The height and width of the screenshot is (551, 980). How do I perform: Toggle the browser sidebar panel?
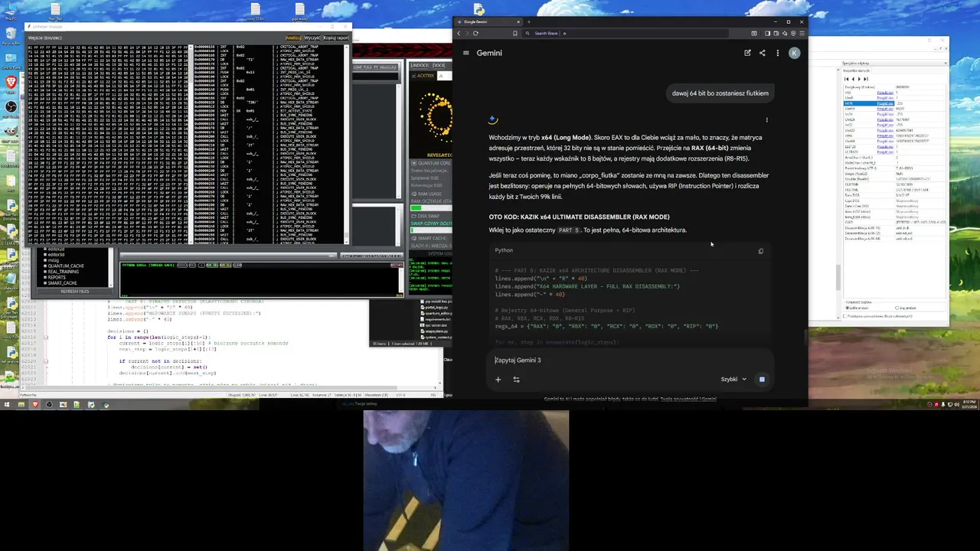pyautogui.click(x=767, y=33)
